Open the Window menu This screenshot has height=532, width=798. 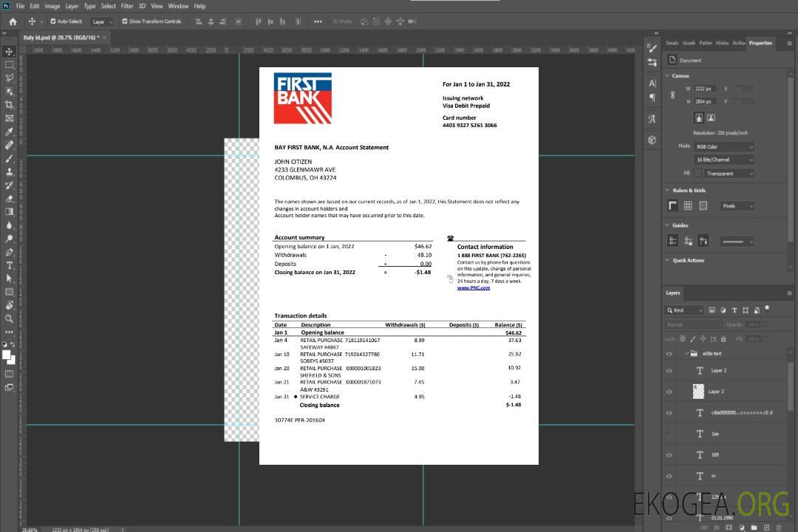click(178, 6)
